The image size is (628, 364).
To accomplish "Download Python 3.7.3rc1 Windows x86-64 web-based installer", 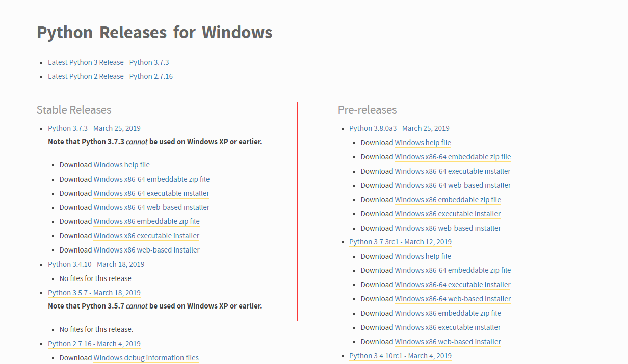I will point(453,299).
